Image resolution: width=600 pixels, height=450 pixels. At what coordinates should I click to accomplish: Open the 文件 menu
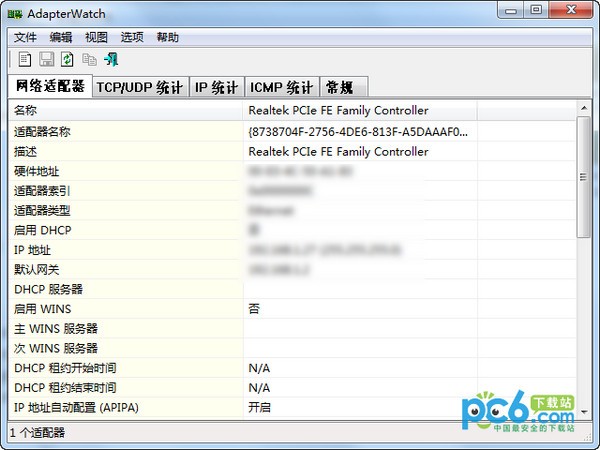25,37
